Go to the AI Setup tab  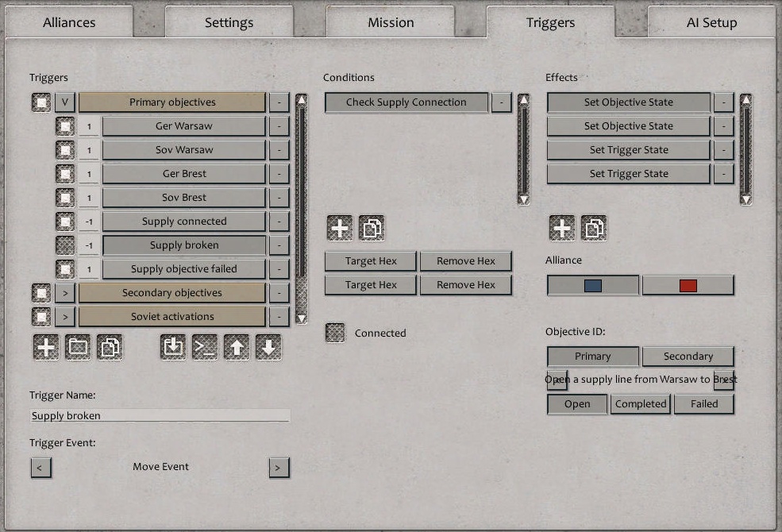point(711,22)
